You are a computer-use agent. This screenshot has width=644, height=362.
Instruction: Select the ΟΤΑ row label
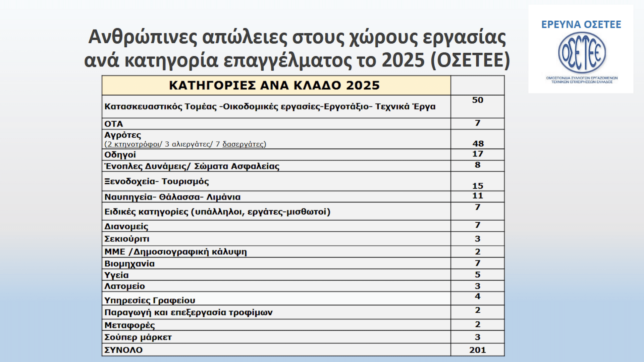pyautogui.click(x=114, y=124)
